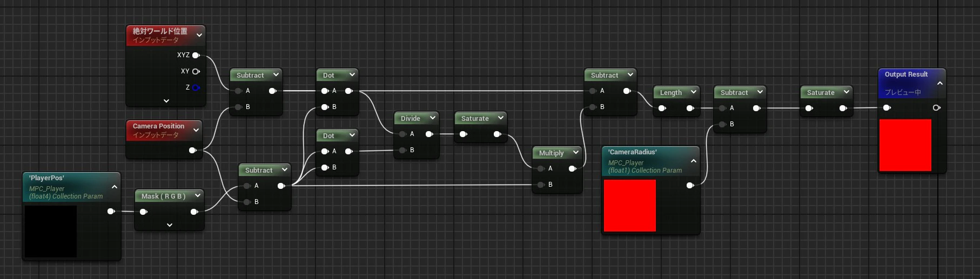Image resolution: width=980 pixels, height=279 pixels.
Task: Select the Mask ( R G B ) title
Action: click(x=163, y=196)
